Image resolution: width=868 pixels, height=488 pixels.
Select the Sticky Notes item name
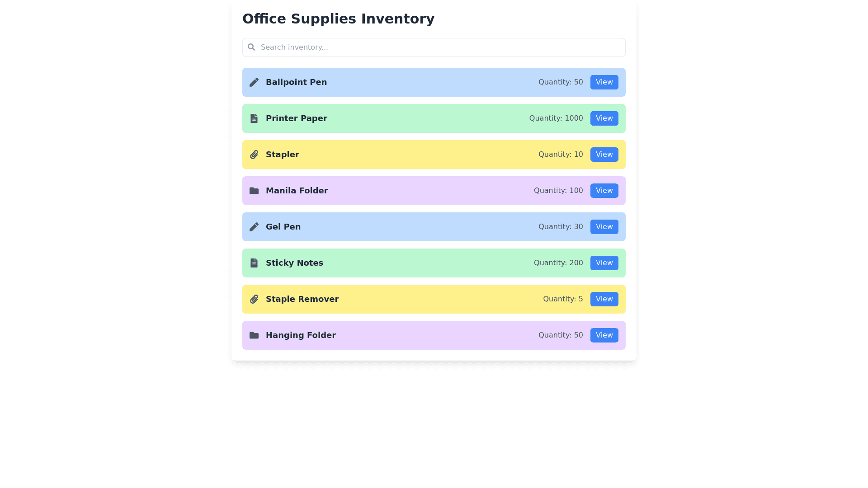(x=294, y=263)
